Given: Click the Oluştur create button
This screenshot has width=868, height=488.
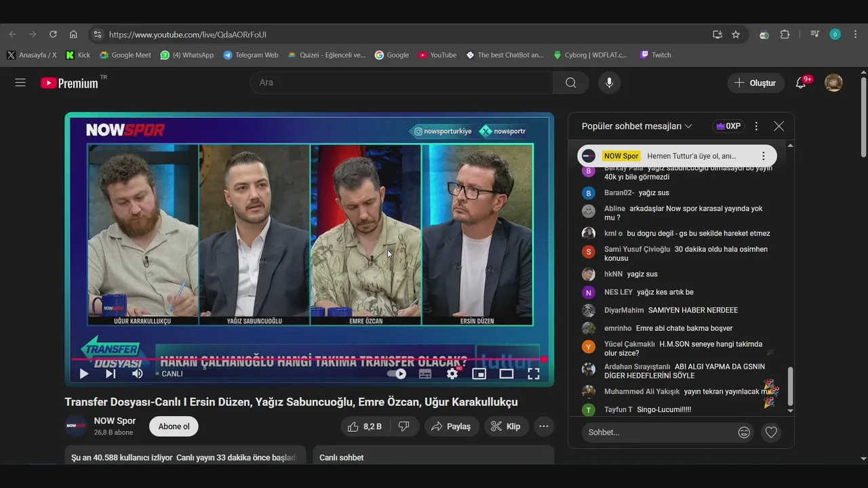Looking at the screenshot, I should 755,83.
